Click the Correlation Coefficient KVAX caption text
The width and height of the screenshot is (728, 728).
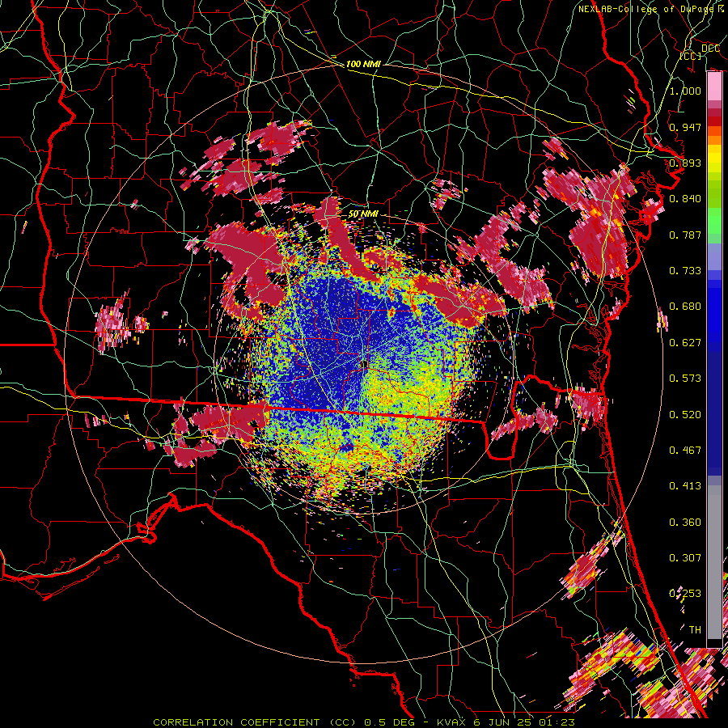pyautogui.click(x=364, y=722)
